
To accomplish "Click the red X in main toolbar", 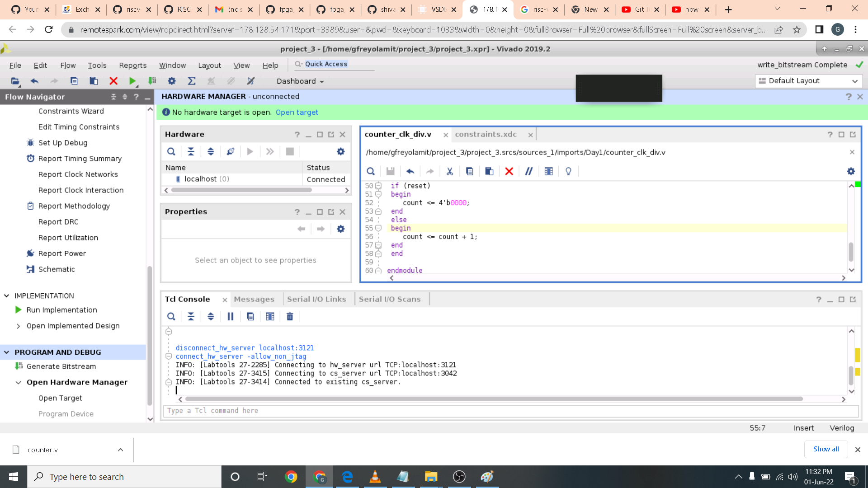I will [x=113, y=81].
